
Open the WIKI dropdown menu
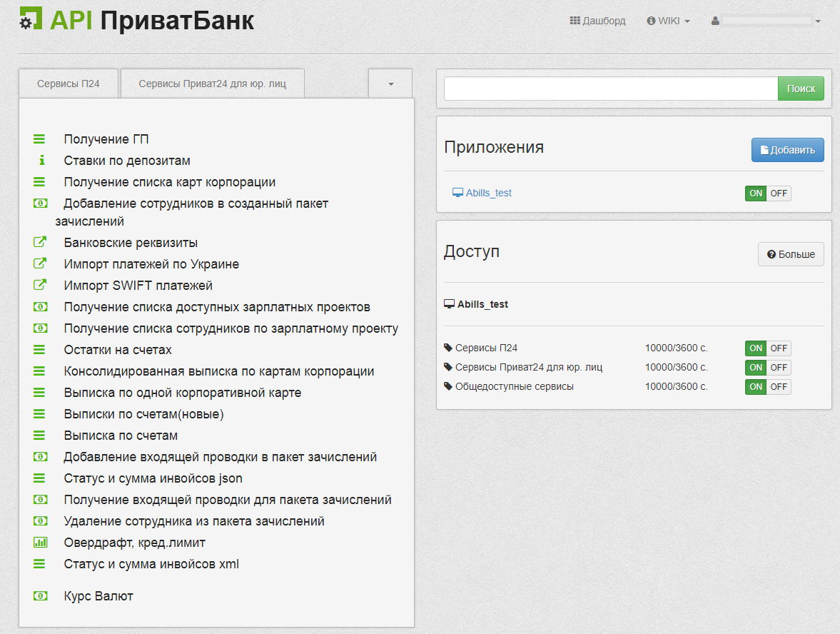coord(669,21)
